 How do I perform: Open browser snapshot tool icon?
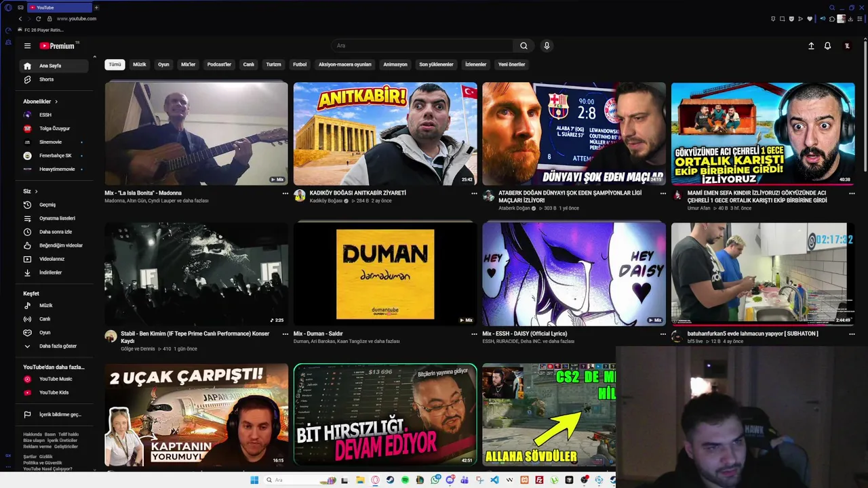click(x=782, y=19)
